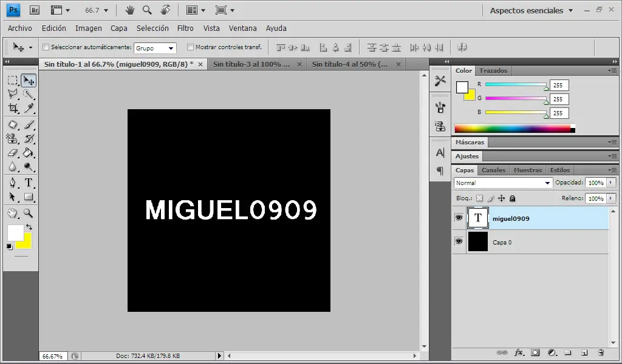Switch to the Trazados tab

493,70
